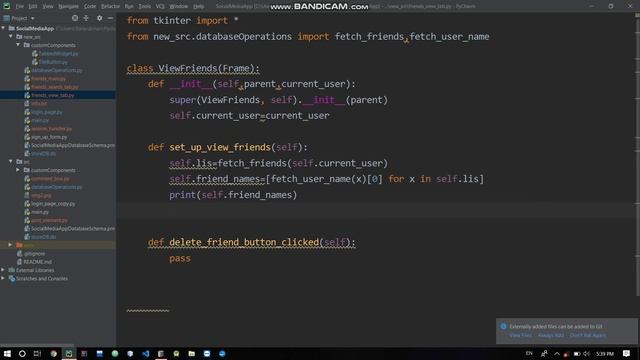Open the Navigate menu

[68, 6]
